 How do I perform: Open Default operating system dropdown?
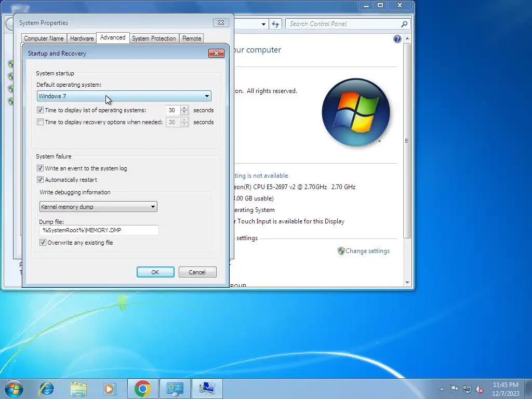click(124, 96)
